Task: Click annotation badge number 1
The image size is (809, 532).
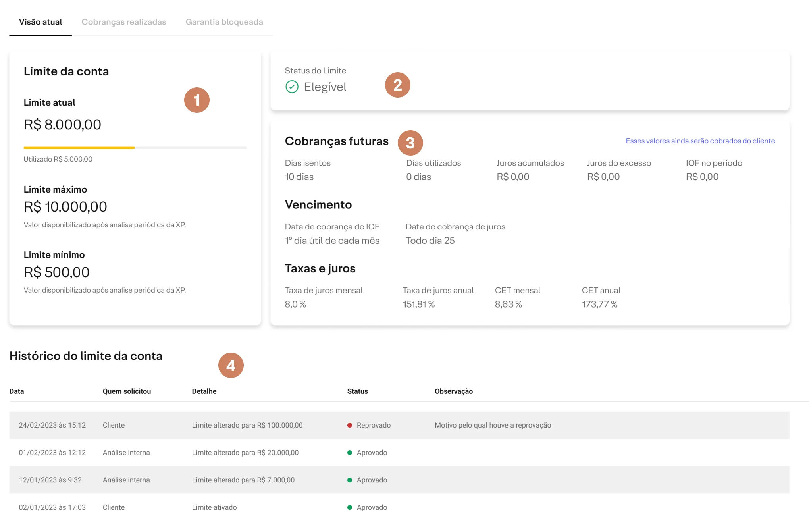Action: click(x=197, y=100)
